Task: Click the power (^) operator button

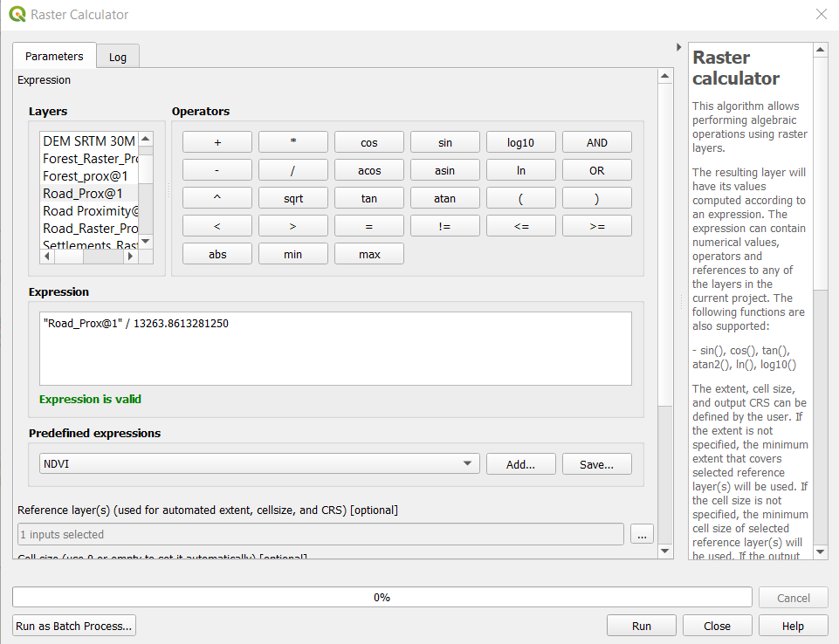Action: [x=217, y=198]
